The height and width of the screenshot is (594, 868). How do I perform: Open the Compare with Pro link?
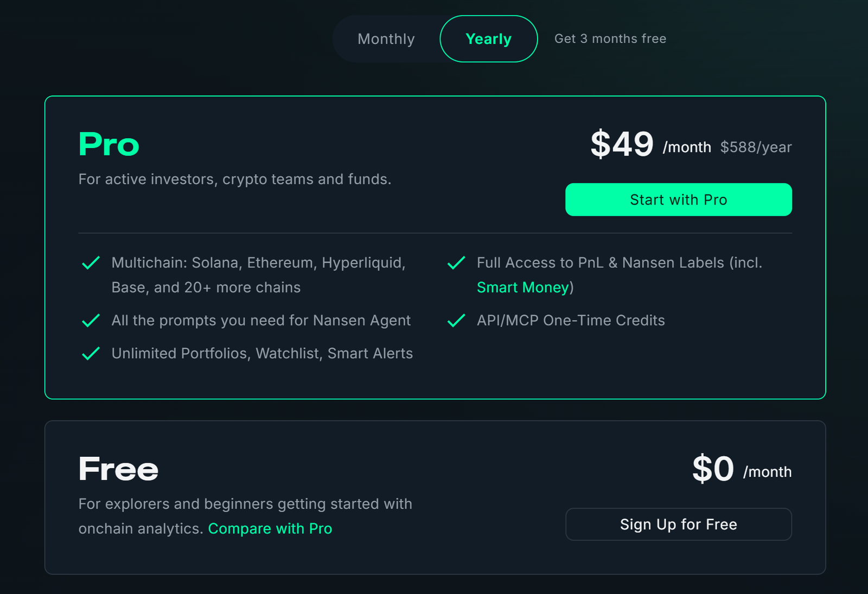coord(270,528)
